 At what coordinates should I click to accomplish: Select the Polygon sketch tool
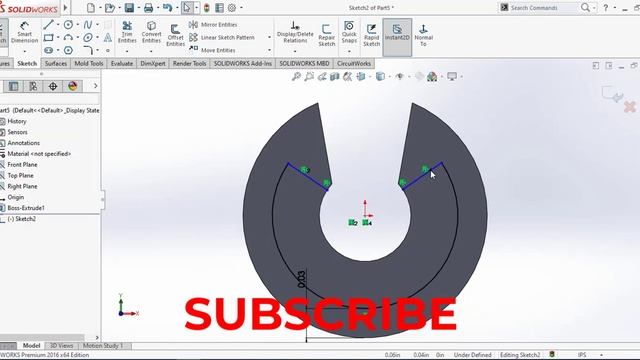click(68, 50)
